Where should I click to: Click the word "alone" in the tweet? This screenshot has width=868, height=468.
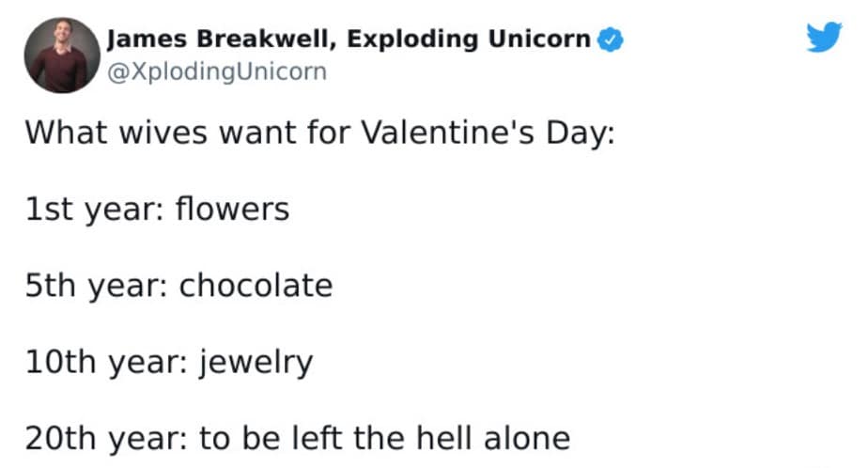coord(526,438)
